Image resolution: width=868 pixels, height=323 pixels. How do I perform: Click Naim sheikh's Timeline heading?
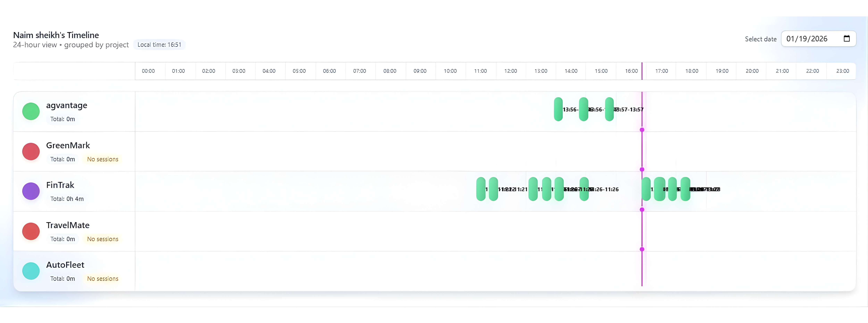(x=56, y=35)
